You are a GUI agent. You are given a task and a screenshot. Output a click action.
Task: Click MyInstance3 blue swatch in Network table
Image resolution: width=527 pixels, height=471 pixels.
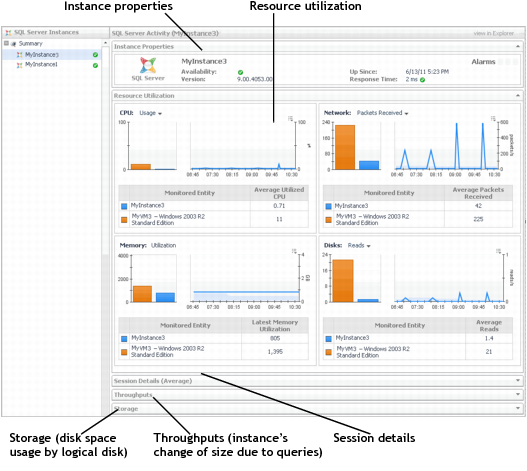(x=328, y=206)
